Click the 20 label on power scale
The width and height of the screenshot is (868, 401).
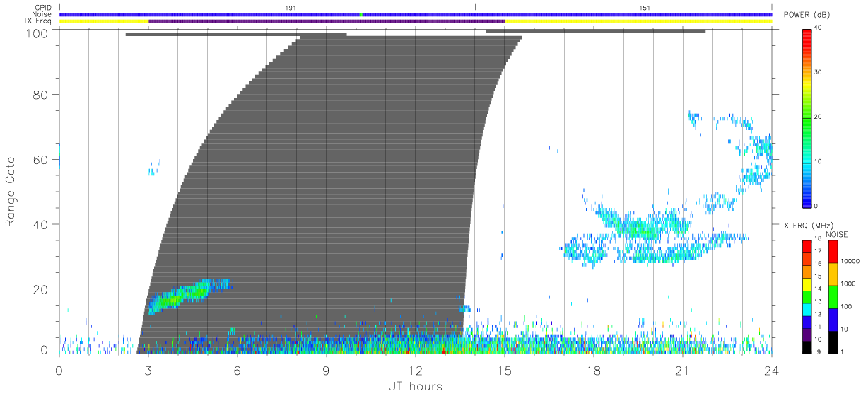(x=819, y=117)
